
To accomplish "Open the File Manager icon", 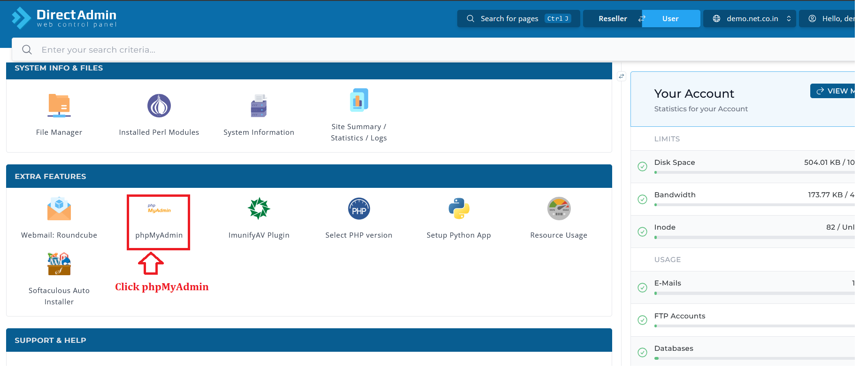I will 59,106.
